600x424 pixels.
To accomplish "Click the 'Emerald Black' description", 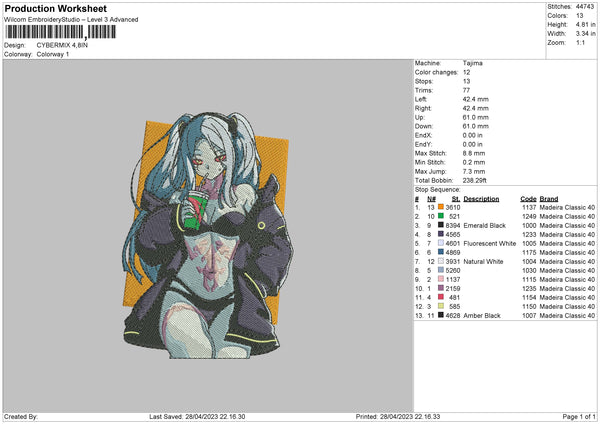I will click(484, 225).
